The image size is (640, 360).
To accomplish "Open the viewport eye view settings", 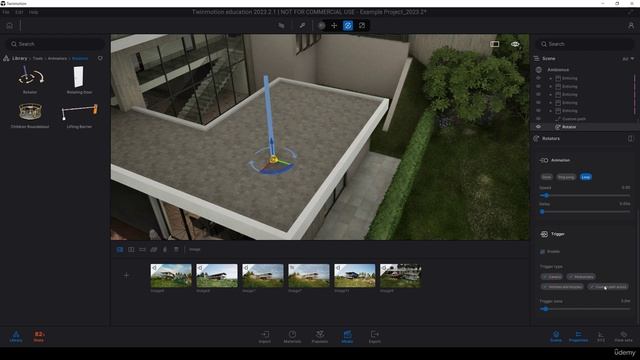I will (x=515, y=44).
